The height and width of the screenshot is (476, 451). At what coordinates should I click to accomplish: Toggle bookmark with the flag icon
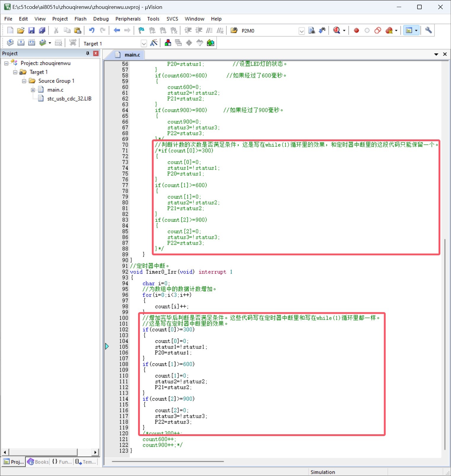[x=141, y=30]
